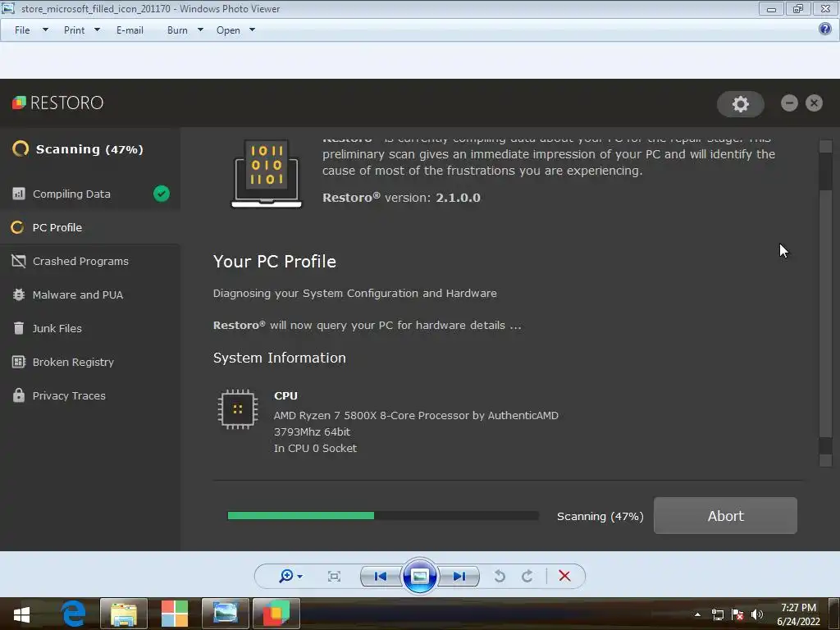Switch to Photo Viewer taskbar button
840x630 pixels.
226,614
